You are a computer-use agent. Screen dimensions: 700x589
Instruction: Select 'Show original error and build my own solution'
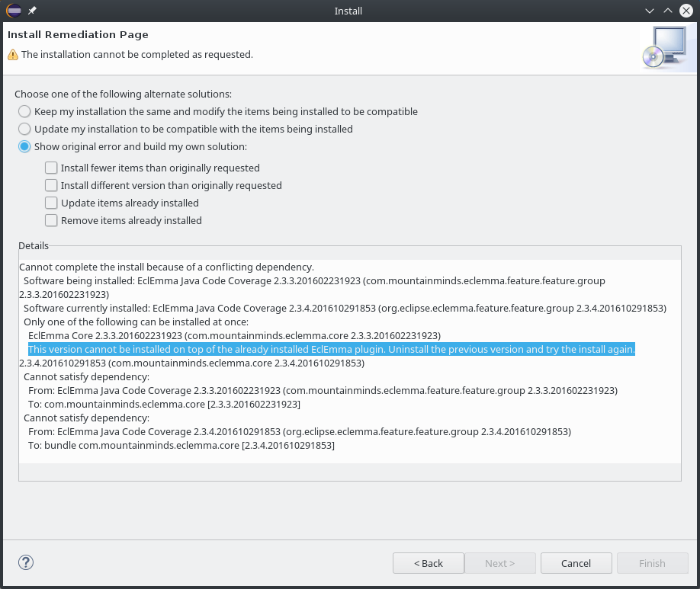pyautogui.click(x=25, y=146)
